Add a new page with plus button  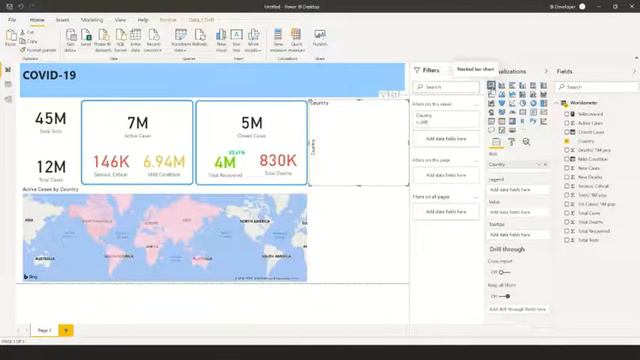point(66,330)
